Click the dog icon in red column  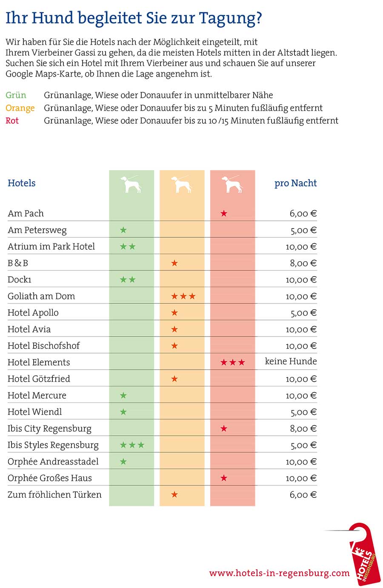pyautogui.click(x=232, y=185)
